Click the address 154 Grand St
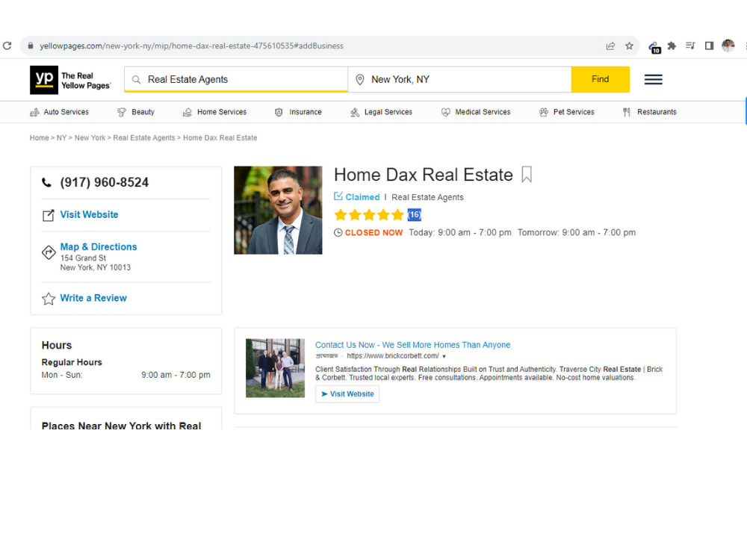This screenshot has width=747, height=560. click(84, 258)
